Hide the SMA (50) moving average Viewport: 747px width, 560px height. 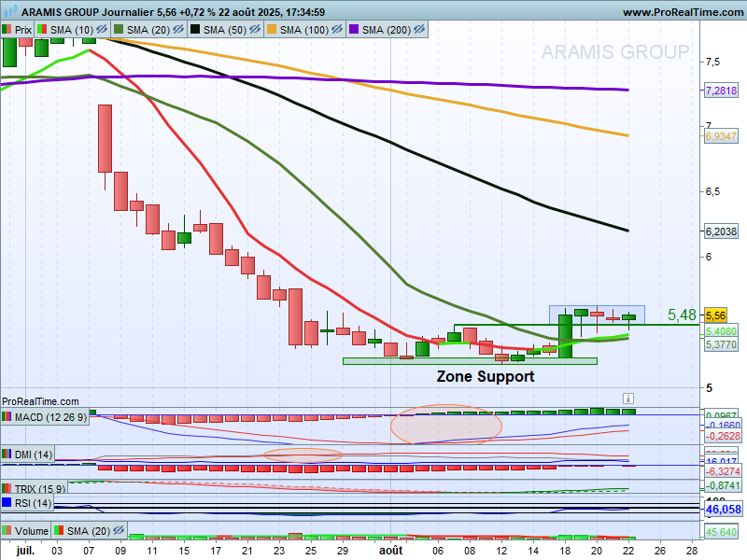pyautogui.click(x=255, y=30)
